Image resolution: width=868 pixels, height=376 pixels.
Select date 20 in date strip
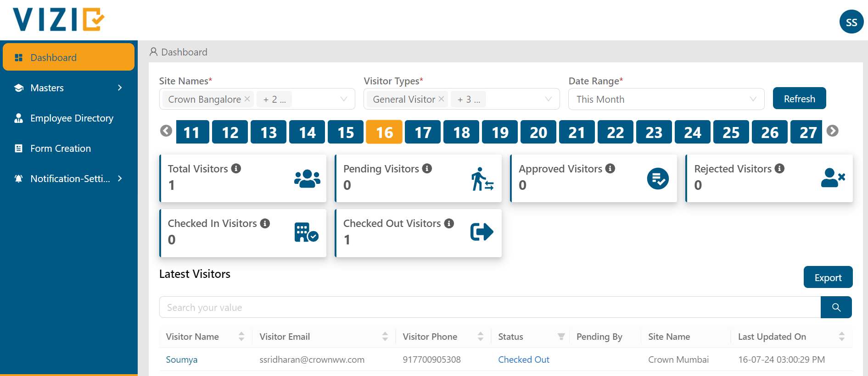point(538,132)
